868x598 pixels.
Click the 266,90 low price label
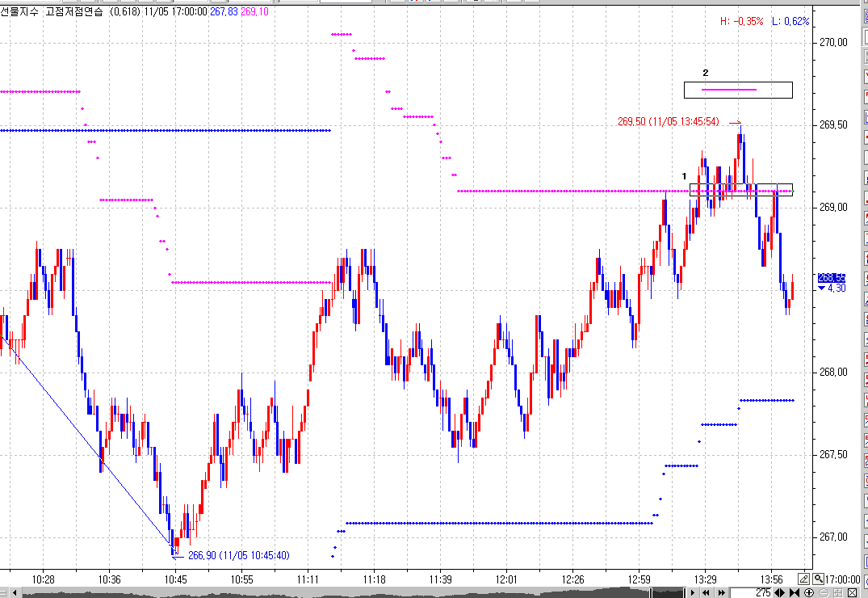pyautogui.click(x=238, y=555)
